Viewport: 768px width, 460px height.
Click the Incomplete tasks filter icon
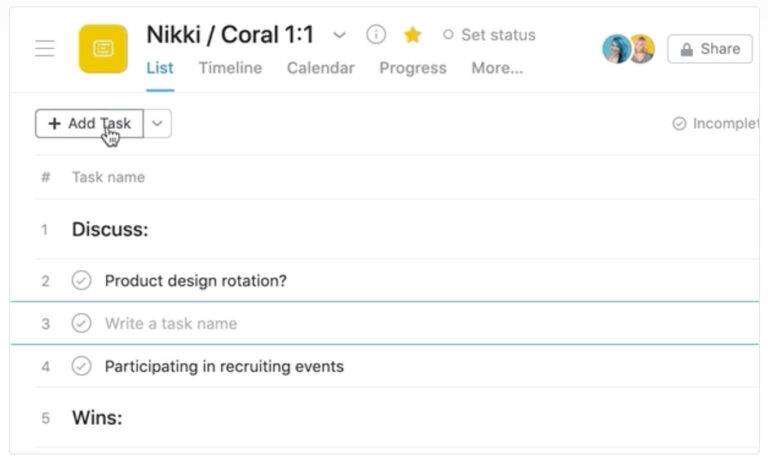pos(679,124)
